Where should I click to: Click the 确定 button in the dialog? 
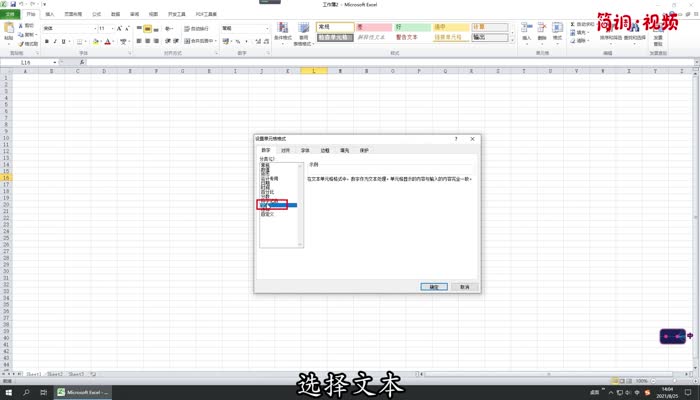pyautogui.click(x=434, y=286)
